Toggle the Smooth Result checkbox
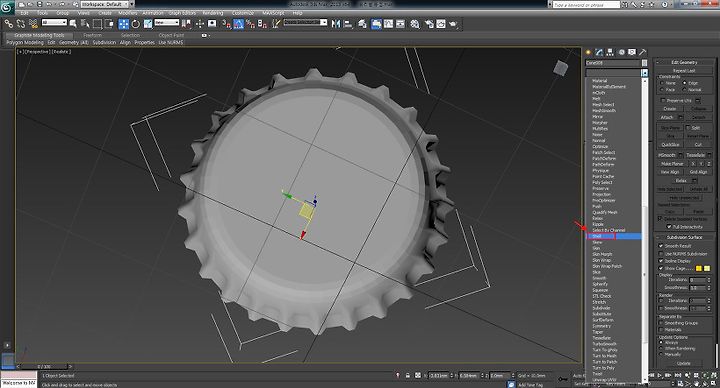This screenshot has height=388, width=720. click(661, 246)
